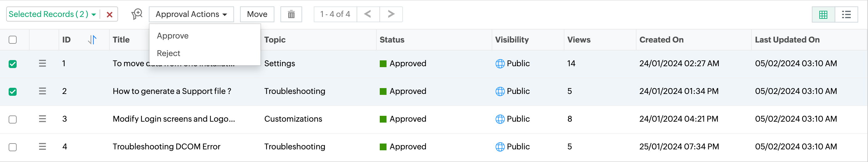Open row menu for record 3

[42, 119]
